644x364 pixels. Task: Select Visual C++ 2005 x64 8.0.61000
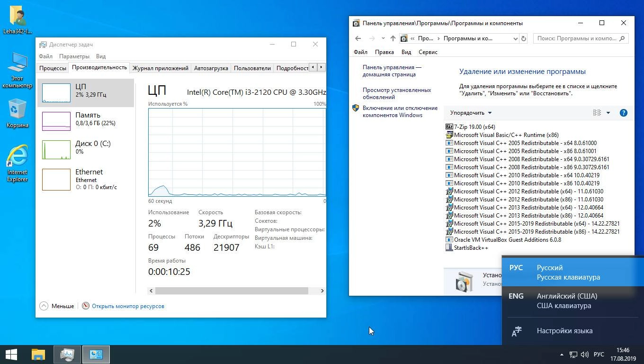(521, 143)
